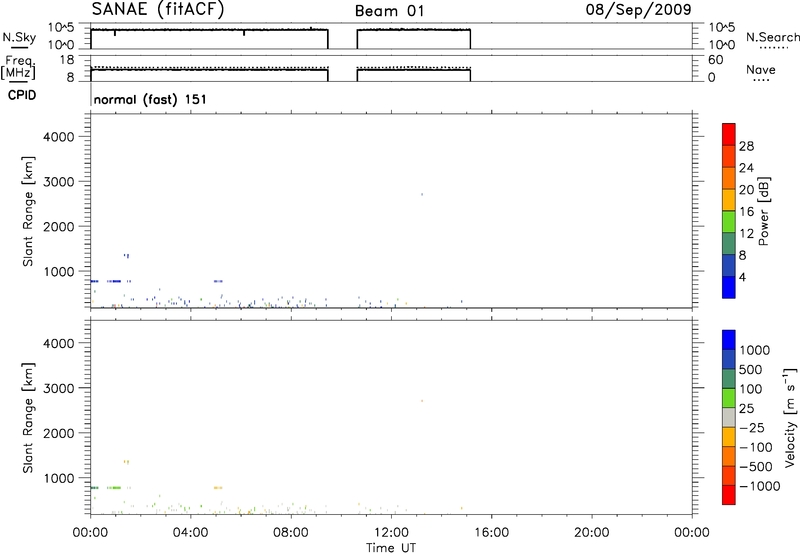Click the red top segment of power colorbar
The height and width of the screenshot is (554, 800).
[729, 135]
